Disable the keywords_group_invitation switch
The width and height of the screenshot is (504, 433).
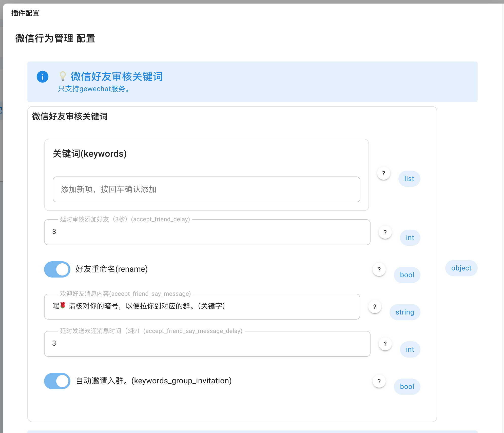click(57, 381)
